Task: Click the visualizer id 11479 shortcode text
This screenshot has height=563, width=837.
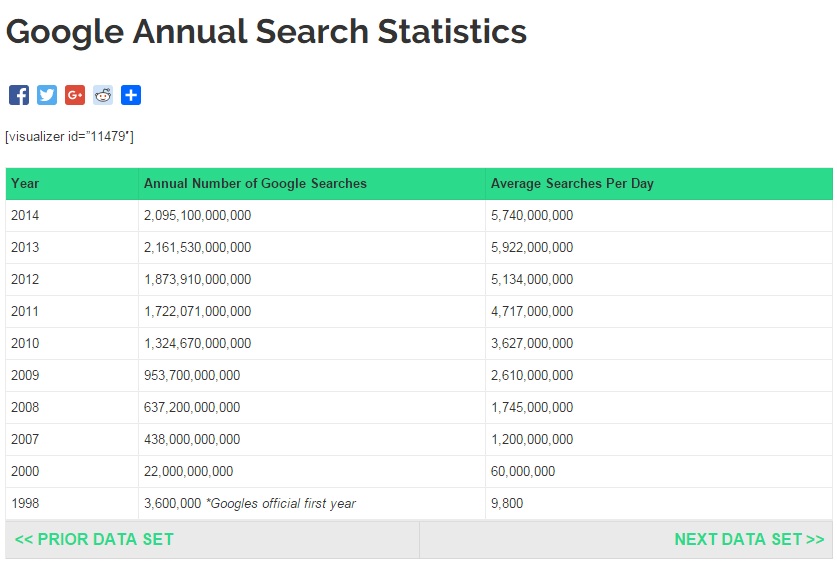Action: 69,136
